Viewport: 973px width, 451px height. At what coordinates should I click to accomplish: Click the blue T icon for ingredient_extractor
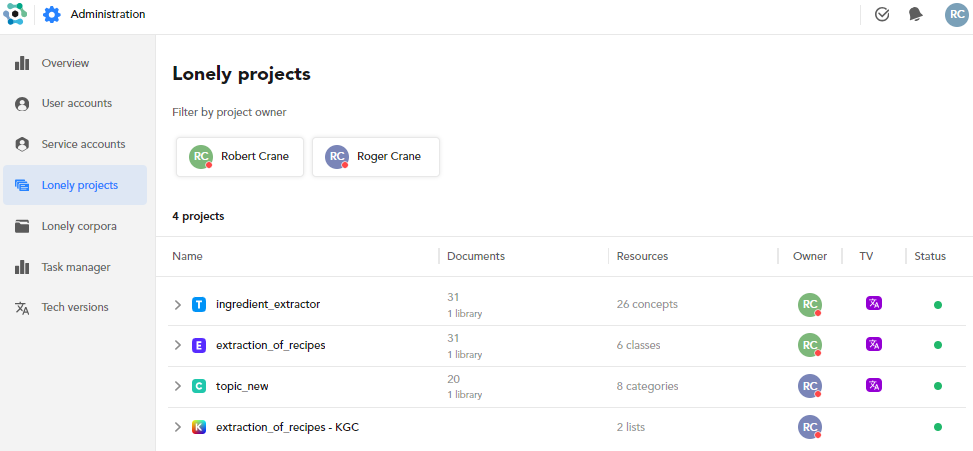click(x=199, y=304)
